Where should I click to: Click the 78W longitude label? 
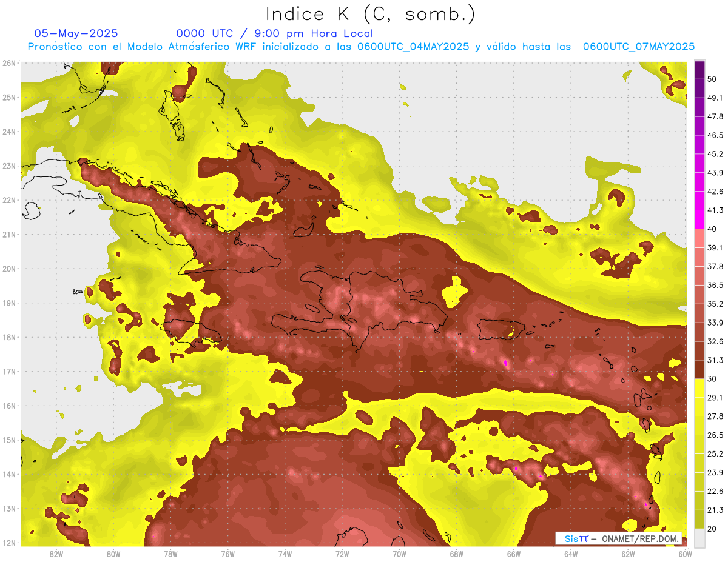(x=170, y=554)
